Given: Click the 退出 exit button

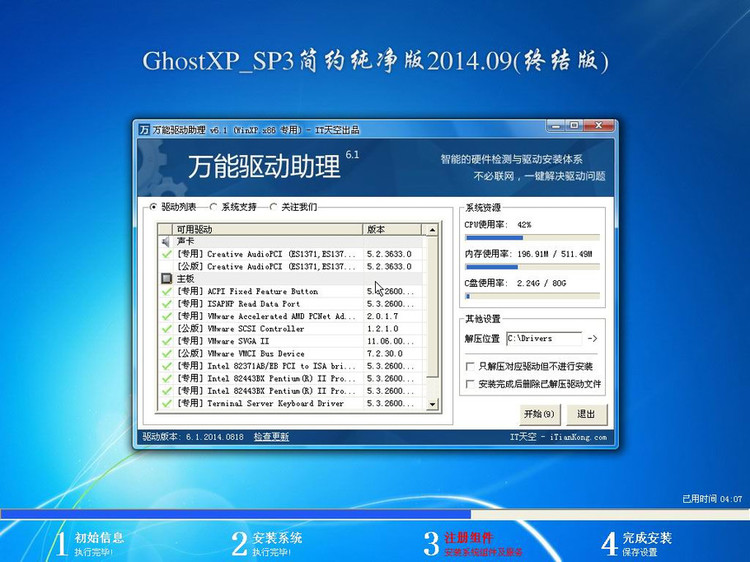Looking at the screenshot, I should coord(586,414).
